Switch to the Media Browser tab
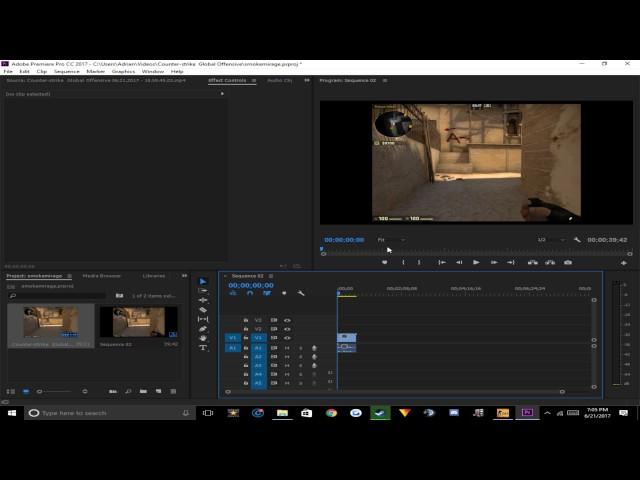The height and width of the screenshot is (480, 640). point(102,276)
